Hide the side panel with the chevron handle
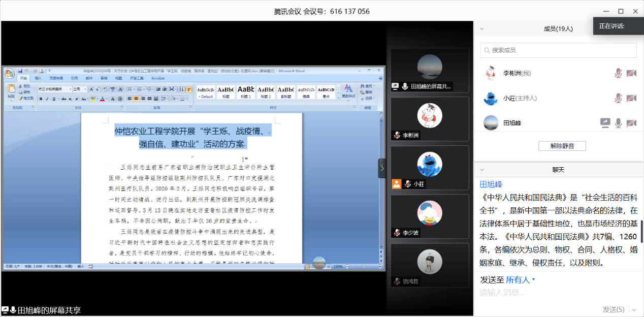The image size is (644, 317). pos(382,168)
